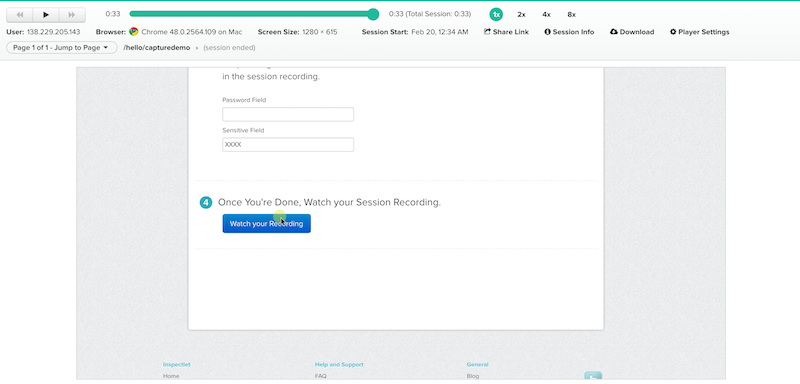Click the Chrome browser icon
The height and width of the screenshot is (384, 800).
coord(134,32)
